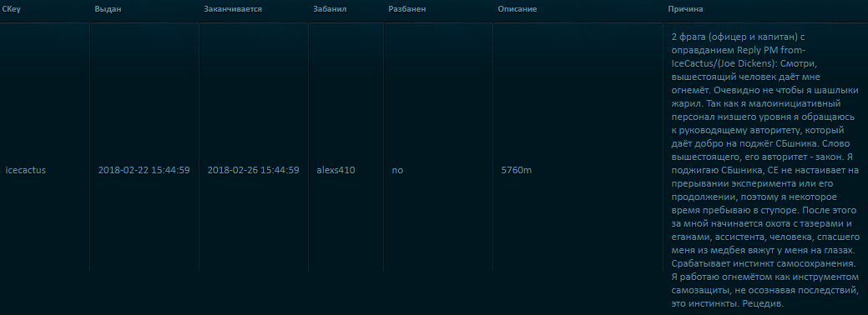This screenshot has height=315, width=868.
Task: Select the duration value 5760m
Action: coord(517,170)
